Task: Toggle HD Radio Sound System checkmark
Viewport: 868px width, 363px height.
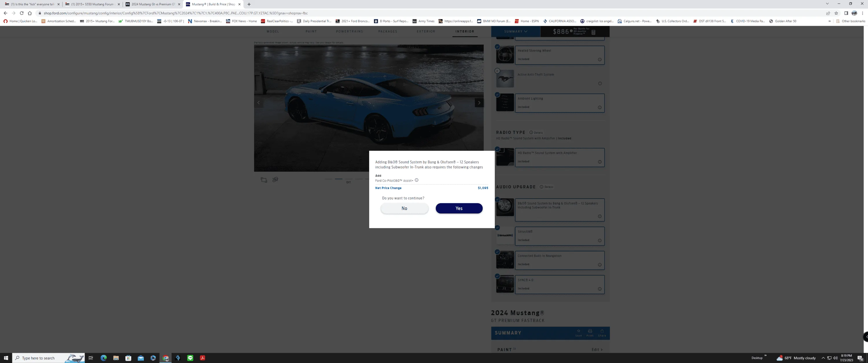Action: tap(497, 149)
